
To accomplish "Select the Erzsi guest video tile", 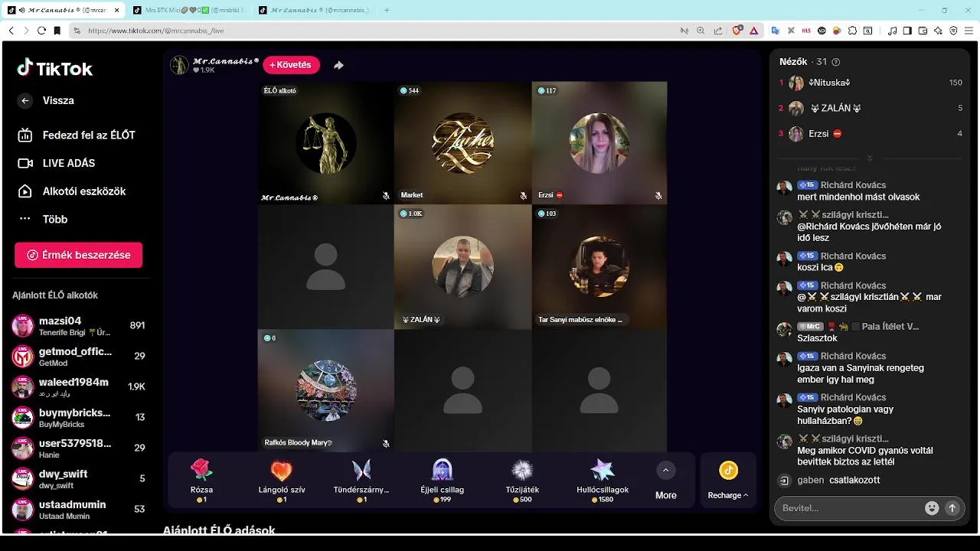I will click(x=599, y=142).
